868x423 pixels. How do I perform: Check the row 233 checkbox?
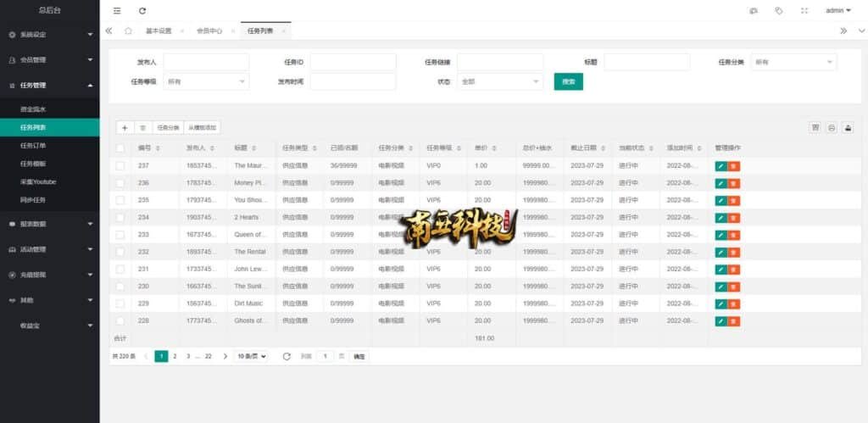pyautogui.click(x=120, y=234)
